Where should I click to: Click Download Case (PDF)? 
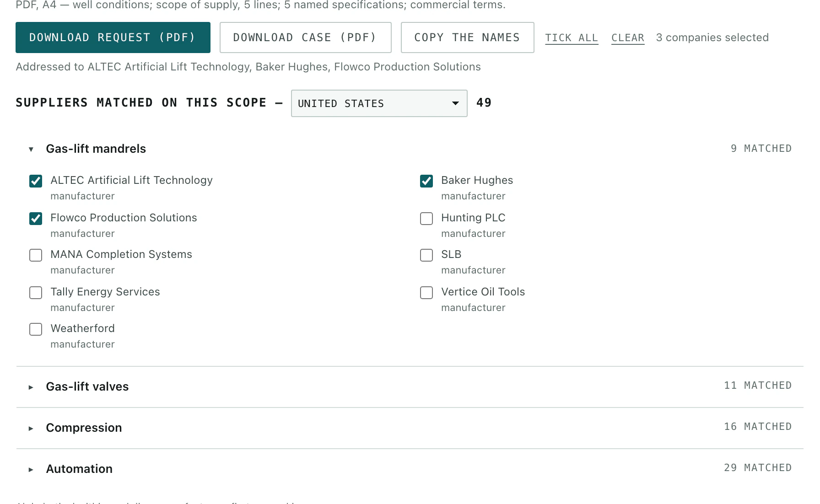point(305,38)
